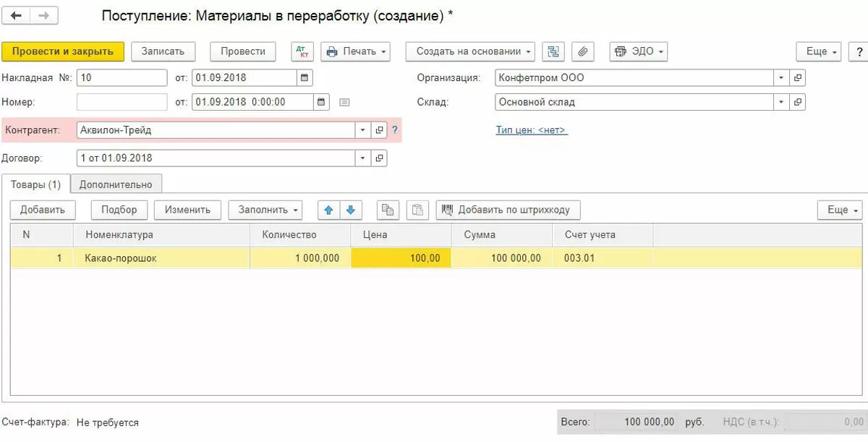The image size is (868, 442).
Task: Open the Печать dropdown menu
Action: click(x=355, y=51)
